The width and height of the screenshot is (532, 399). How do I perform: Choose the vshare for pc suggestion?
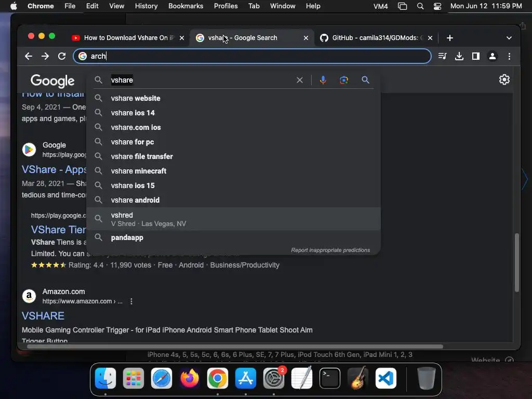(233, 142)
